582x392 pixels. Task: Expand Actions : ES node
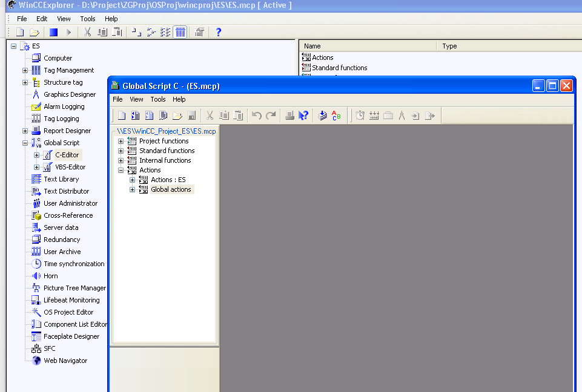(132, 180)
